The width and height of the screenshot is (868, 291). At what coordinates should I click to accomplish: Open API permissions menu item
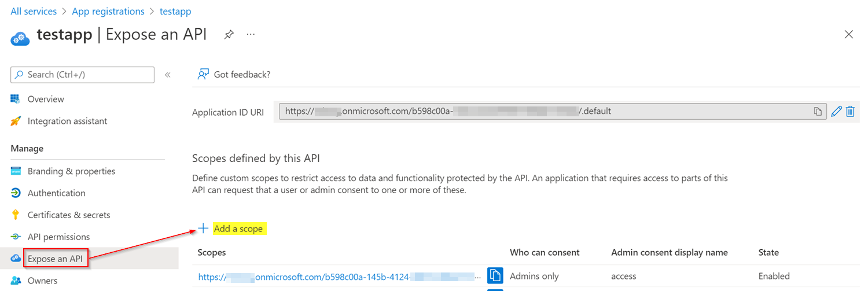(x=58, y=237)
